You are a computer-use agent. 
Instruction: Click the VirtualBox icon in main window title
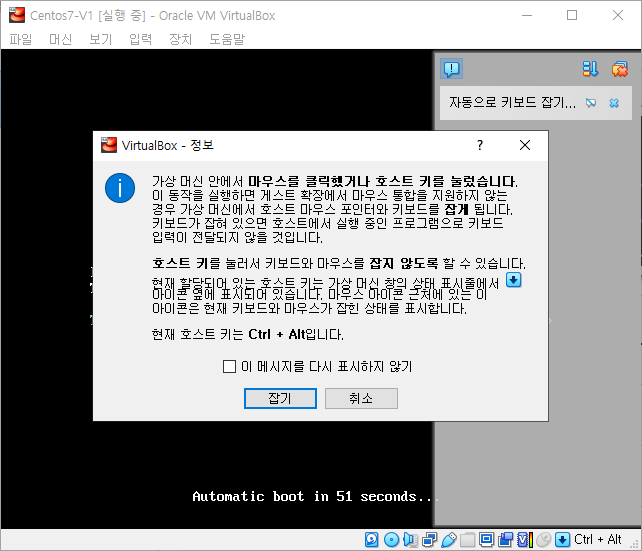(x=17, y=15)
